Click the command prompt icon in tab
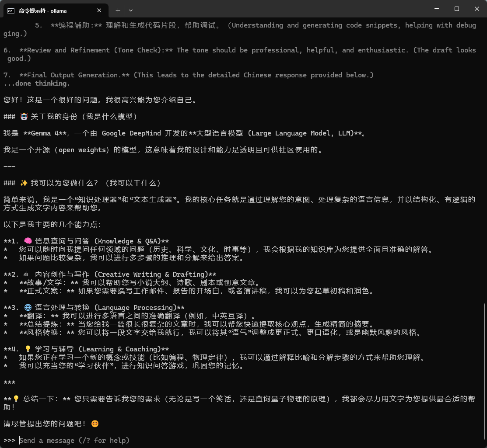 [11, 11]
